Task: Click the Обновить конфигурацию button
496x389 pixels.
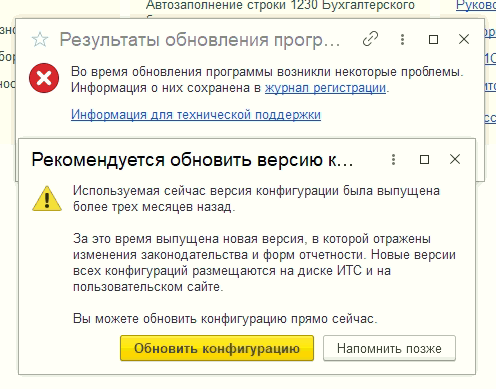Action: (x=217, y=348)
